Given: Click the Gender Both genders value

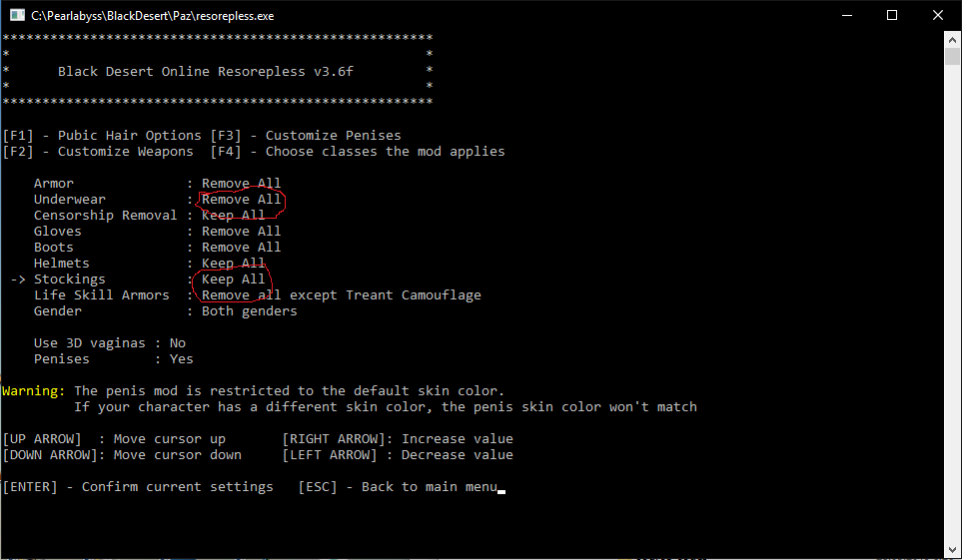Looking at the screenshot, I should [x=249, y=311].
